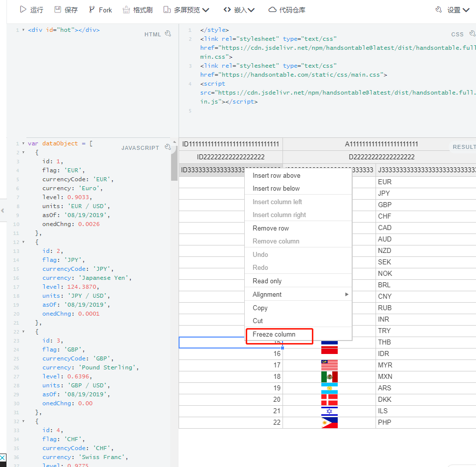Click Copy in the context menu
This screenshot has height=467, width=476.
[261, 307]
